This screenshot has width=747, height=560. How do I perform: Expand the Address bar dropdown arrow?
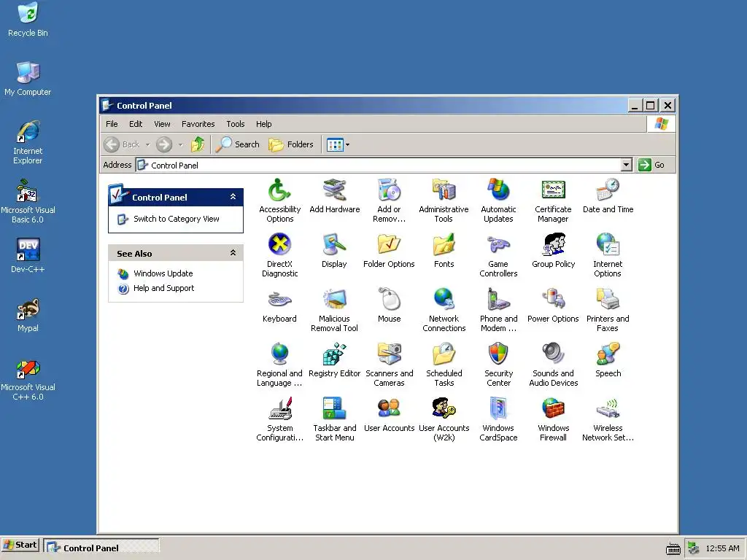[627, 165]
